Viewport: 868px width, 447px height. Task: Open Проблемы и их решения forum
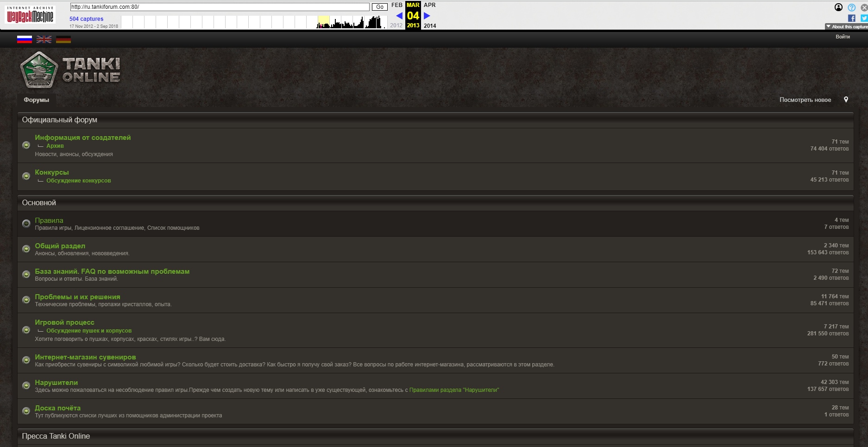tap(77, 297)
